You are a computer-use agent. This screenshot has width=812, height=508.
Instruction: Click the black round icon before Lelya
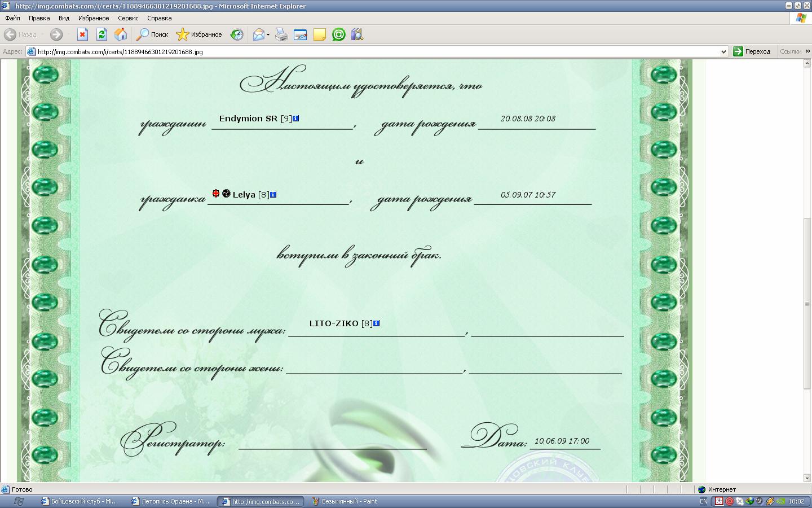[226, 193]
